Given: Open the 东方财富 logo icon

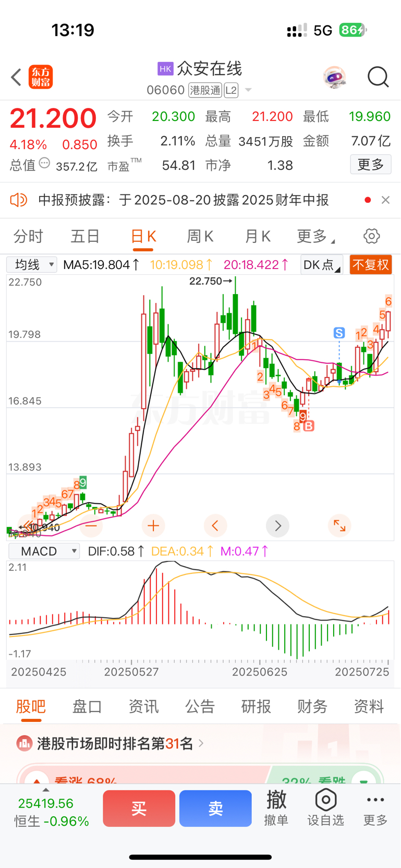Looking at the screenshot, I should click(x=41, y=77).
